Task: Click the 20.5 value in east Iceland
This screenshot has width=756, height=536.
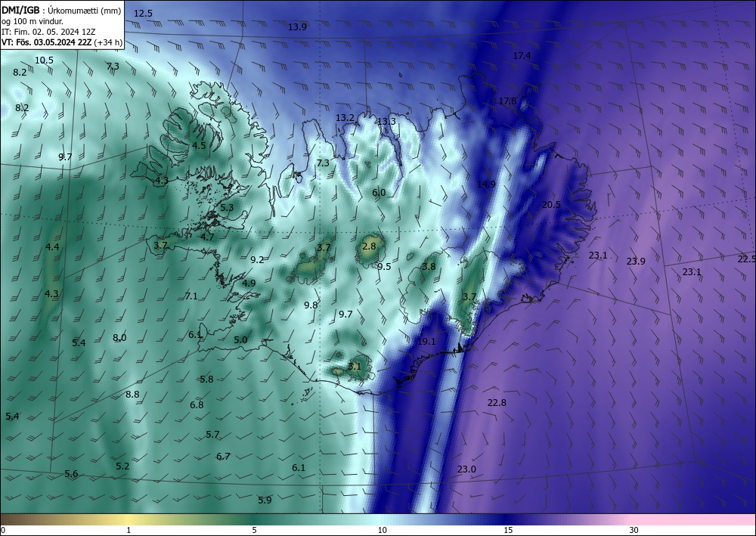Action: click(x=551, y=205)
